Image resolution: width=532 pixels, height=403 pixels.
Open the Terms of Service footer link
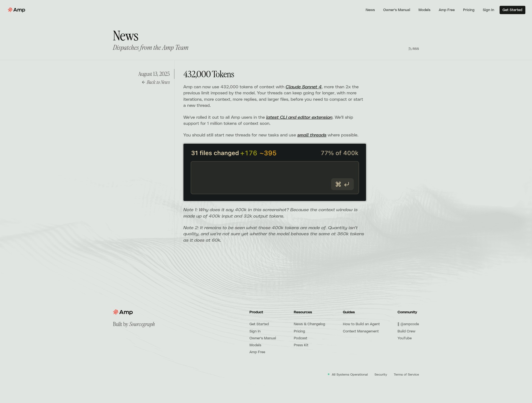406,374
